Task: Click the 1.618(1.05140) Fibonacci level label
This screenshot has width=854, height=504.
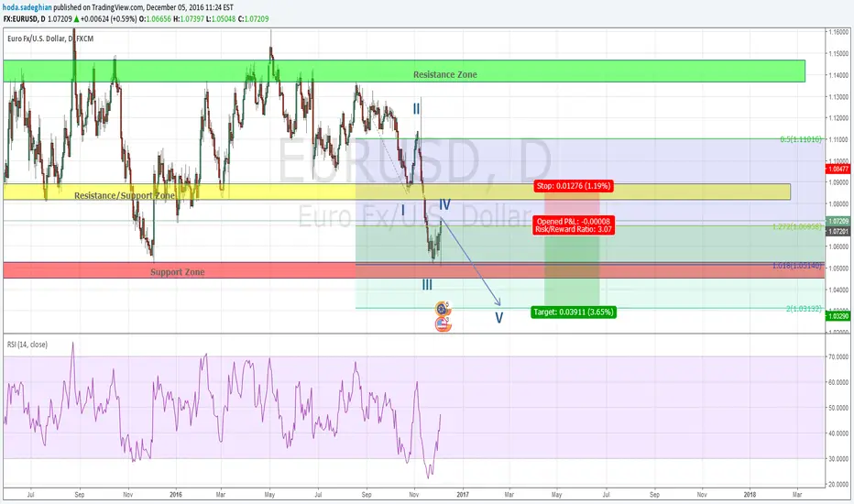Action: [797, 266]
